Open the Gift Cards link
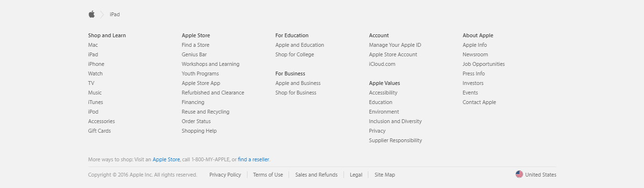This screenshot has width=644, height=188. [x=99, y=131]
